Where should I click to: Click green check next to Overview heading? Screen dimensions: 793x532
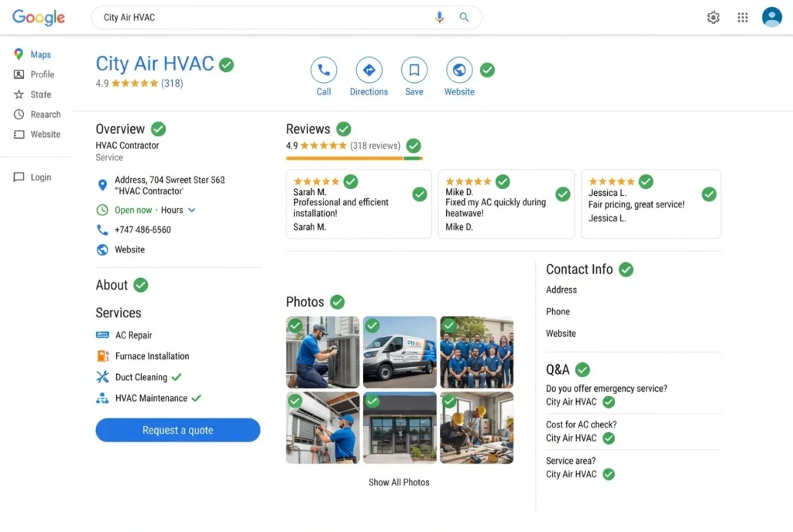[158, 129]
